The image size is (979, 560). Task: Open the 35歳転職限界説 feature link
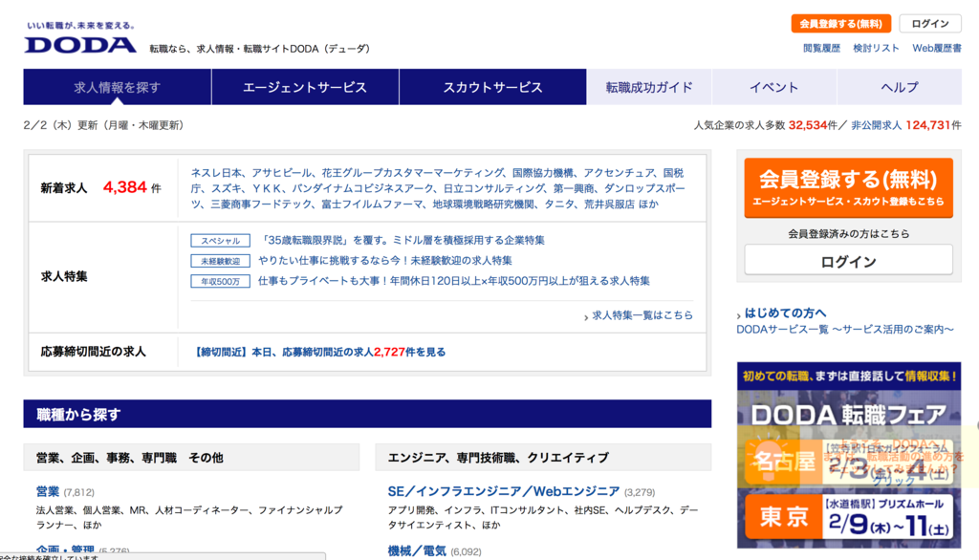pos(402,241)
